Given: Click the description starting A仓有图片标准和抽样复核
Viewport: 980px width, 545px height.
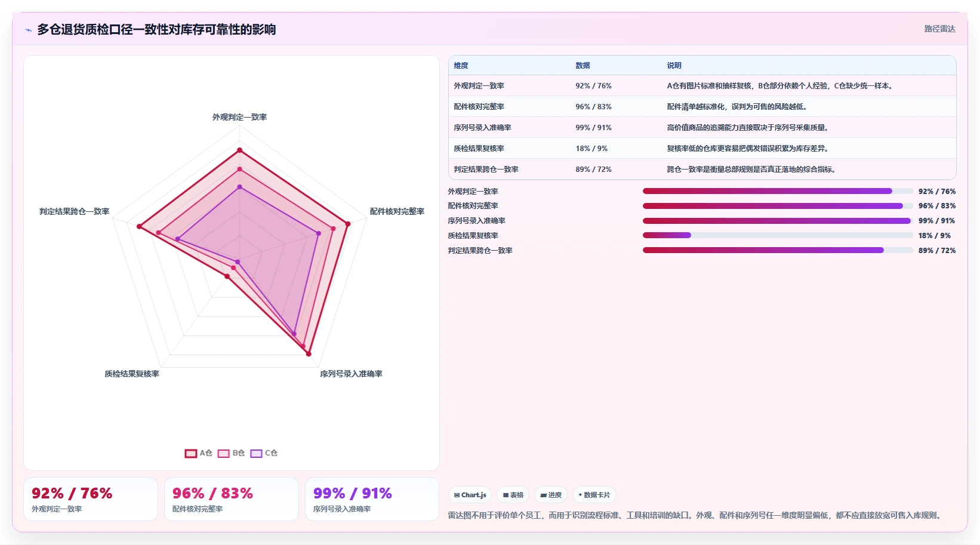Looking at the screenshot, I should pyautogui.click(x=781, y=86).
